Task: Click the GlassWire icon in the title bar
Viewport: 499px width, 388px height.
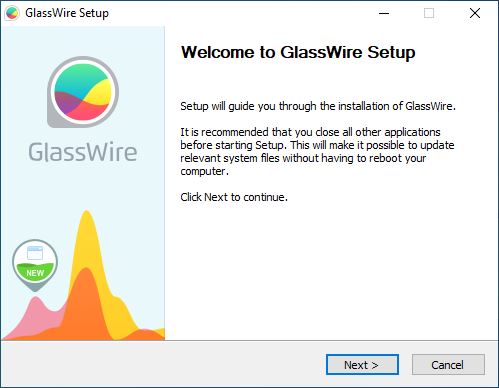Action: point(12,13)
